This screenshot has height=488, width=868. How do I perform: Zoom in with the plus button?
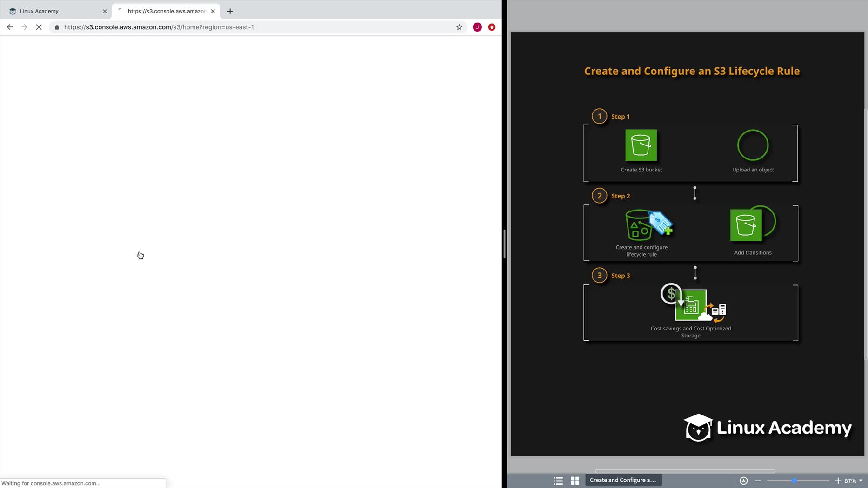click(838, 481)
